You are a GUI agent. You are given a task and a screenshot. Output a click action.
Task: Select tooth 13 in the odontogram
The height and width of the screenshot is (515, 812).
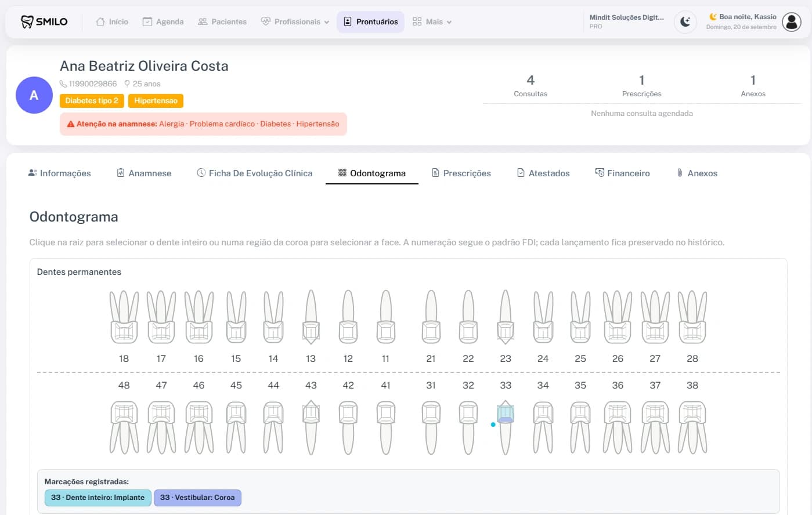tap(311, 317)
